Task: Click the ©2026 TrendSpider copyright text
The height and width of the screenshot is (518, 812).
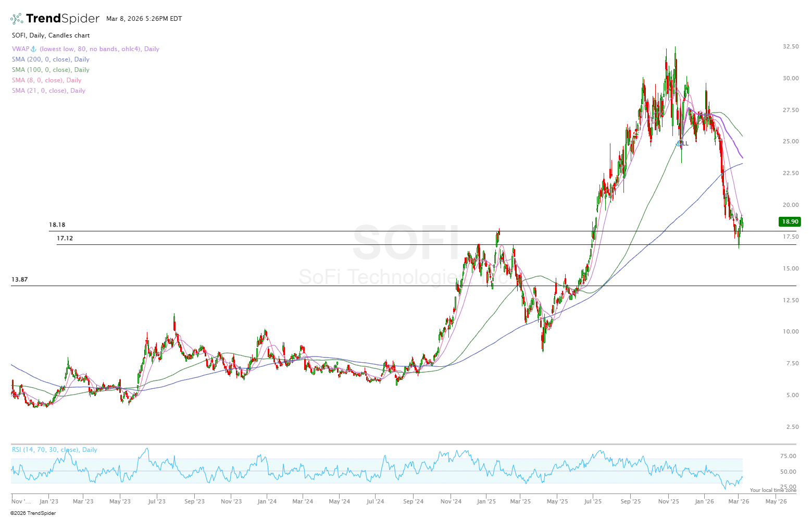Action: point(33,513)
